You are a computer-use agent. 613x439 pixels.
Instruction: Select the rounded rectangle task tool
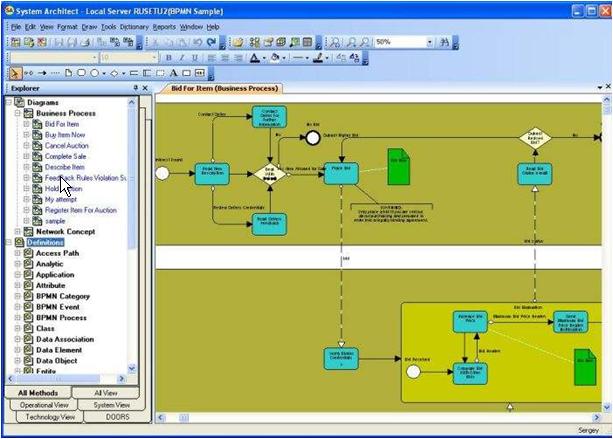tap(81, 73)
